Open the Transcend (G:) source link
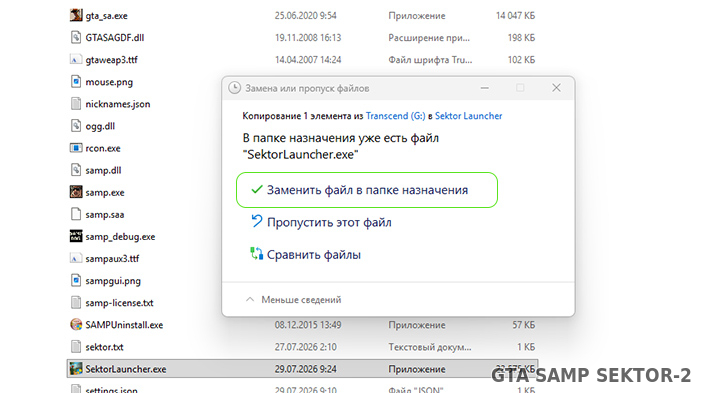Viewport: 702px width, 393px height. point(395,116)
